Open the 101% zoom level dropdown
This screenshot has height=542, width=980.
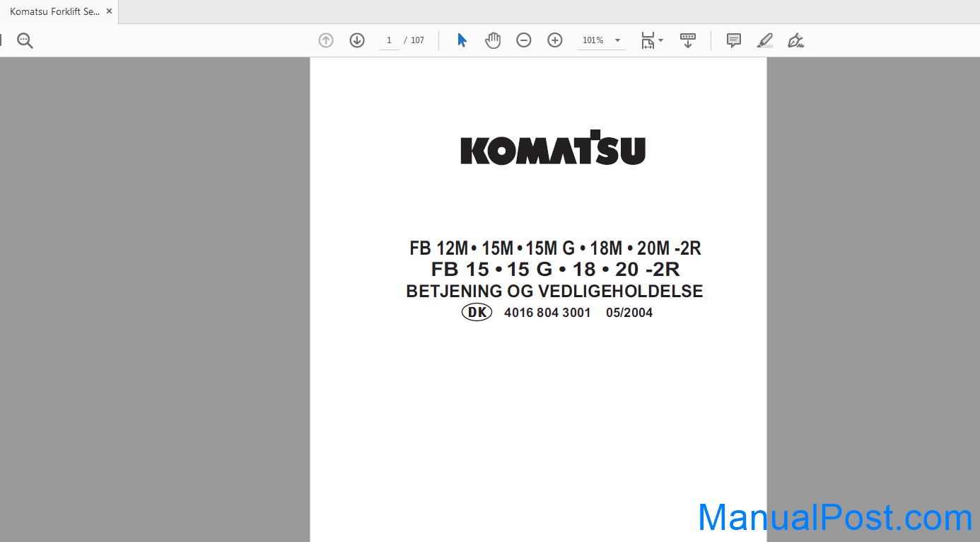coord(617,40)
